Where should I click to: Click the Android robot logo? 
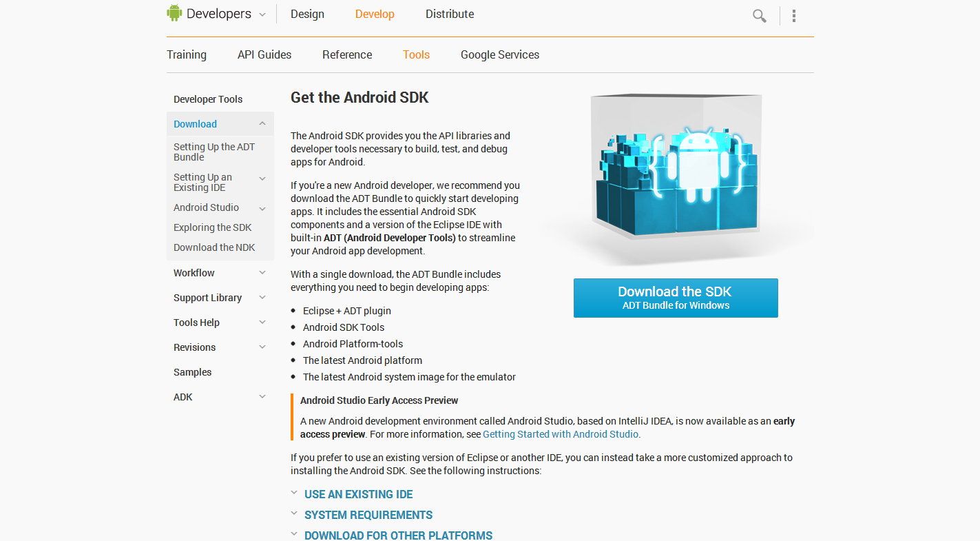(x=174, y=13)
